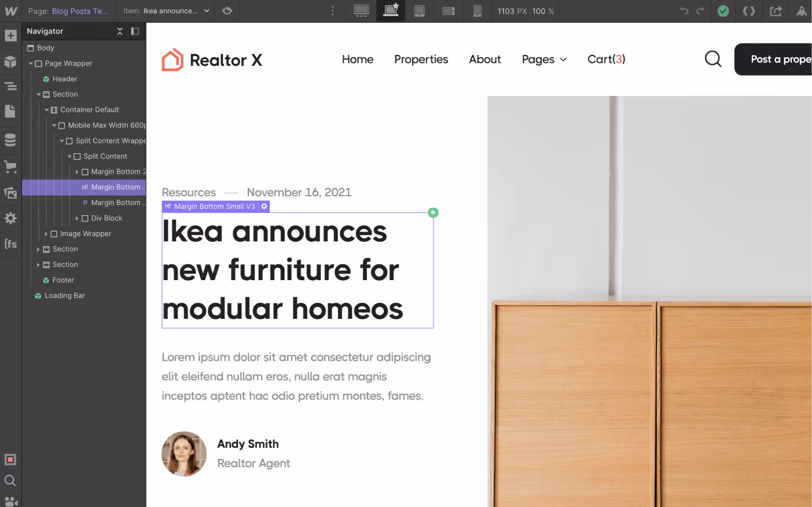The width and height of the screenshot is (812, 507).
Task: Collapse the Page Wrapper node
Action: click(31, 64)
